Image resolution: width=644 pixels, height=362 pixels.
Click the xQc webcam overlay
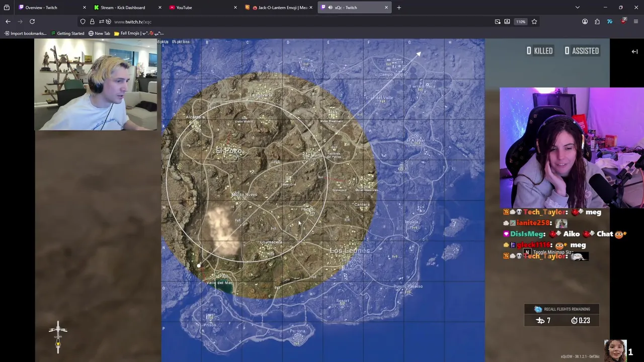pyautogui.click(x=96, y=85)
